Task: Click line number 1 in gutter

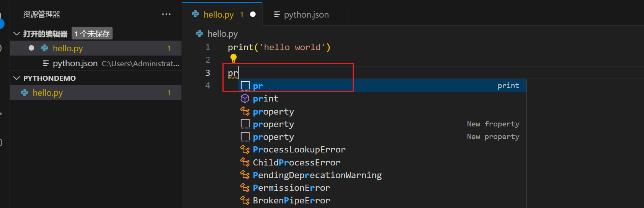Action: (208, 47)
